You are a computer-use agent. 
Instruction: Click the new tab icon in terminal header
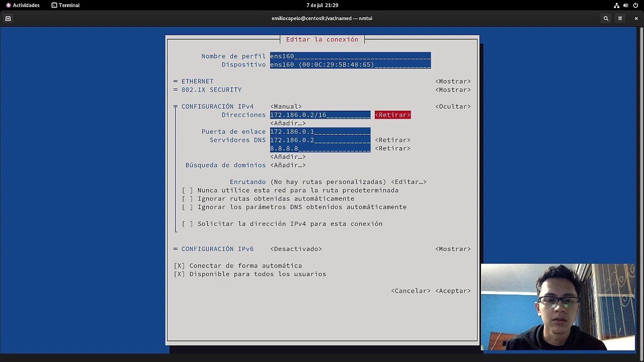coord(8,19)
